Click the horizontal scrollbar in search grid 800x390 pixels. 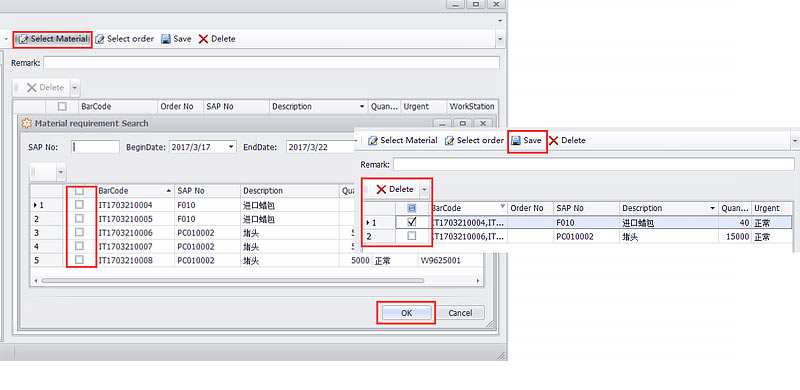point(233,280)
